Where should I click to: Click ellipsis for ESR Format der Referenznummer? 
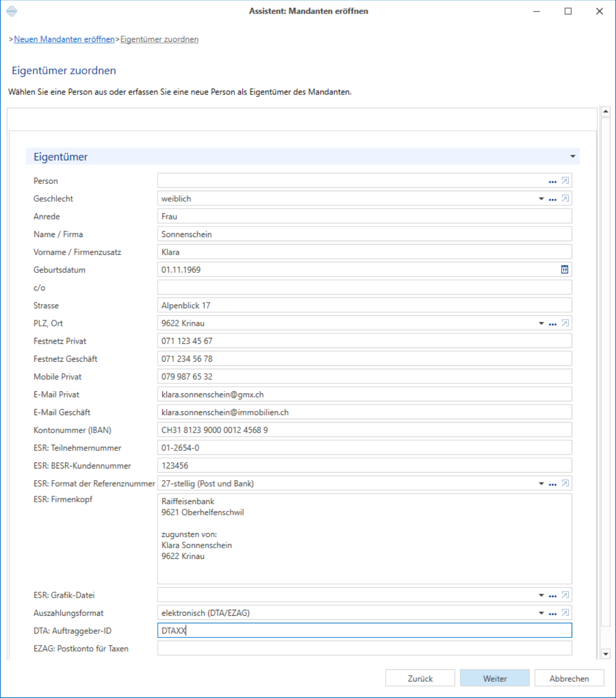[552, 484]
